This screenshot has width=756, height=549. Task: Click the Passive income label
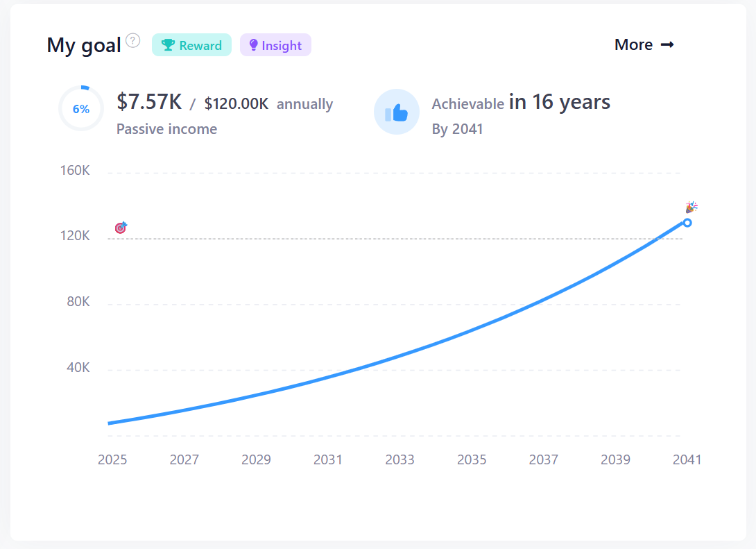(166, 129)
